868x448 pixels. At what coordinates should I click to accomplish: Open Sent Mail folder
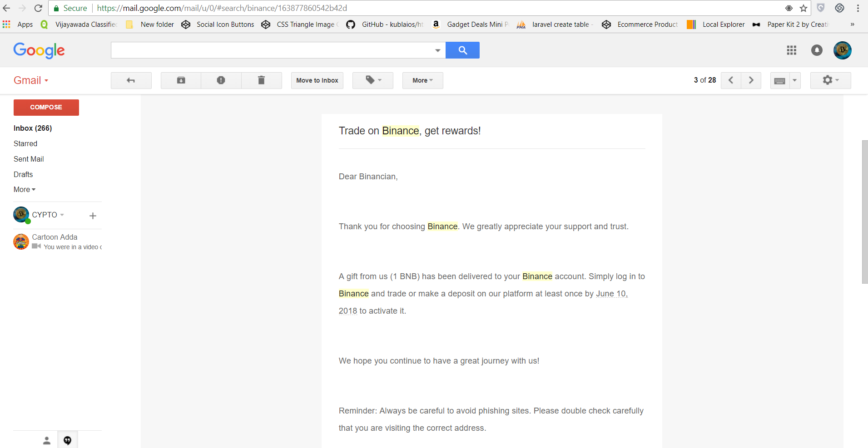tap(29, 159)
